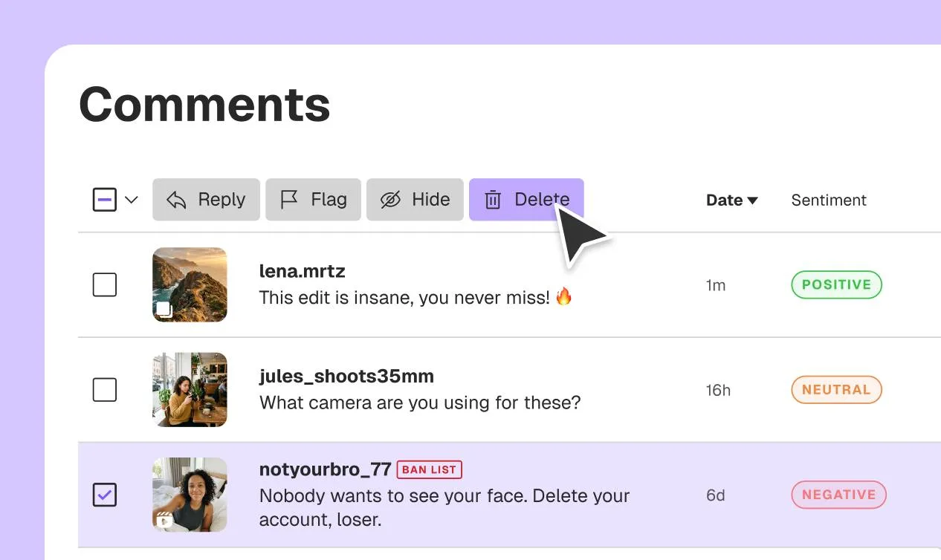The height and width of the screenshot is (560, 941).
Task: Click the NEUTRAL sentiment tag
Action: (836, 389)
